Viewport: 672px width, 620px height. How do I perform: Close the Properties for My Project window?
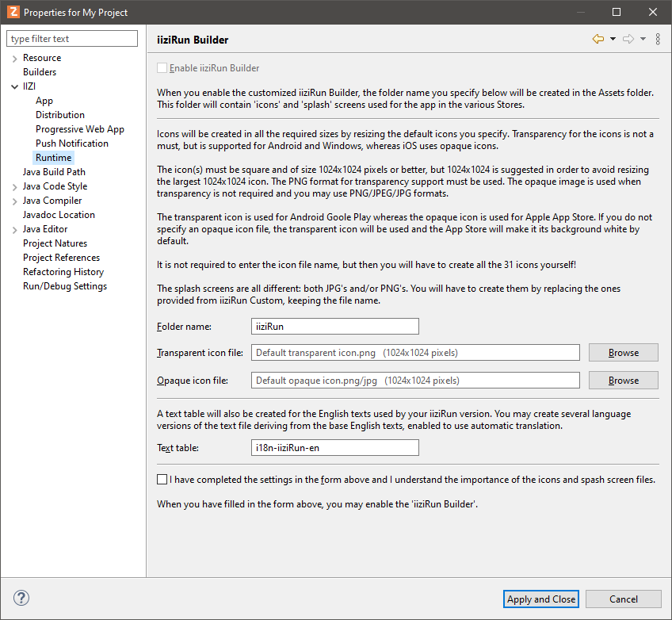point(653,12)
